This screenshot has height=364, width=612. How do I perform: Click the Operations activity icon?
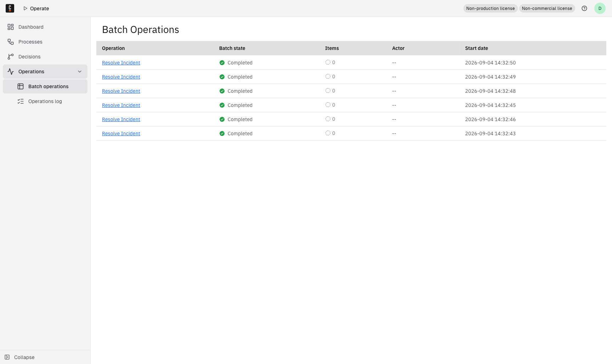click(11, 72)
